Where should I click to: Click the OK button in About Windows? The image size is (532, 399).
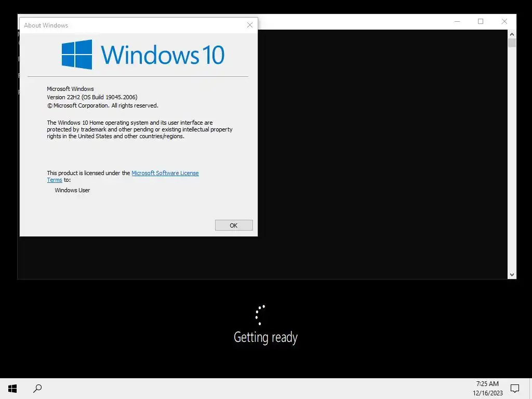click(x=234, y=225)
